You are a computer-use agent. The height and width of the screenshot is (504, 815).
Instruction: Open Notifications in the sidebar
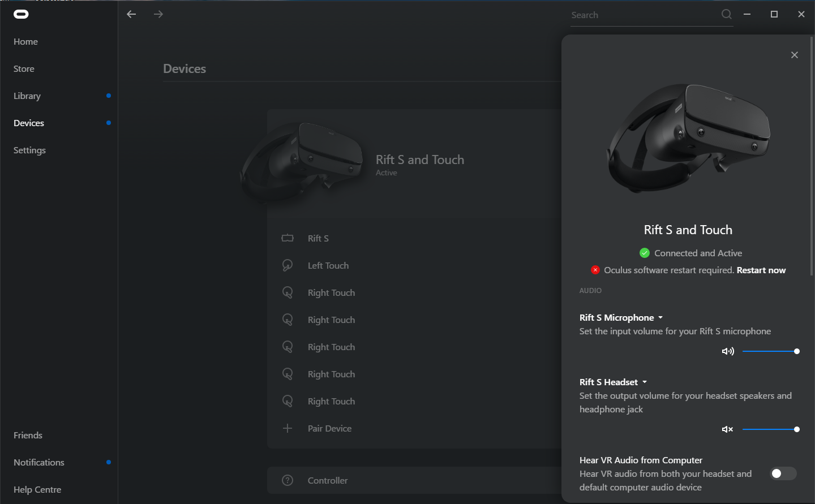tap(39, 462)
